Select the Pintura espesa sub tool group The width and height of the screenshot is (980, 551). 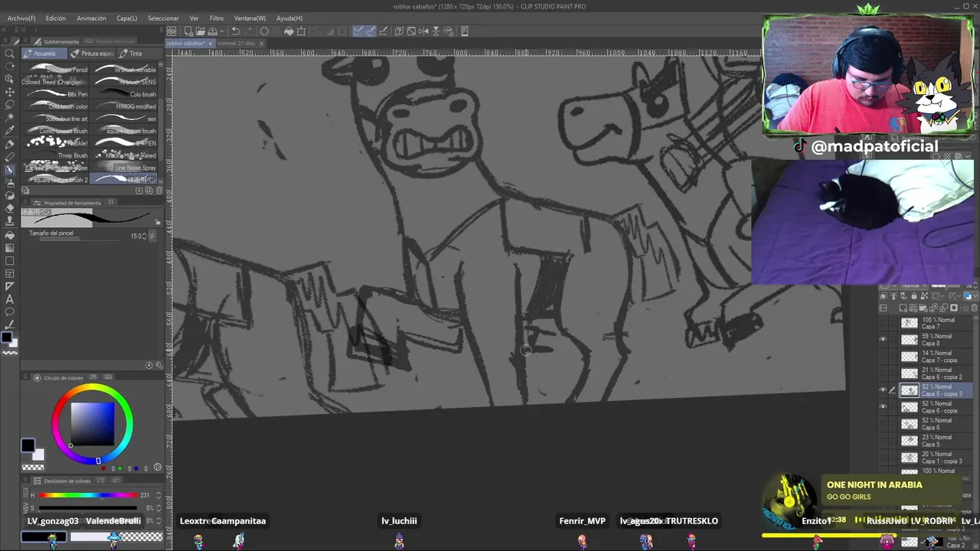tap(92, 54)
